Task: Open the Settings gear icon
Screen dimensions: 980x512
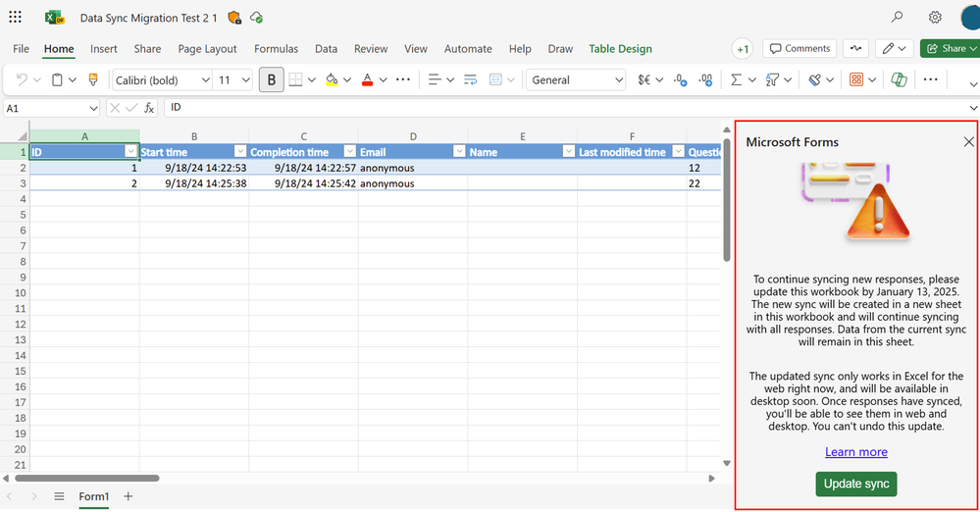Action: 935,17
